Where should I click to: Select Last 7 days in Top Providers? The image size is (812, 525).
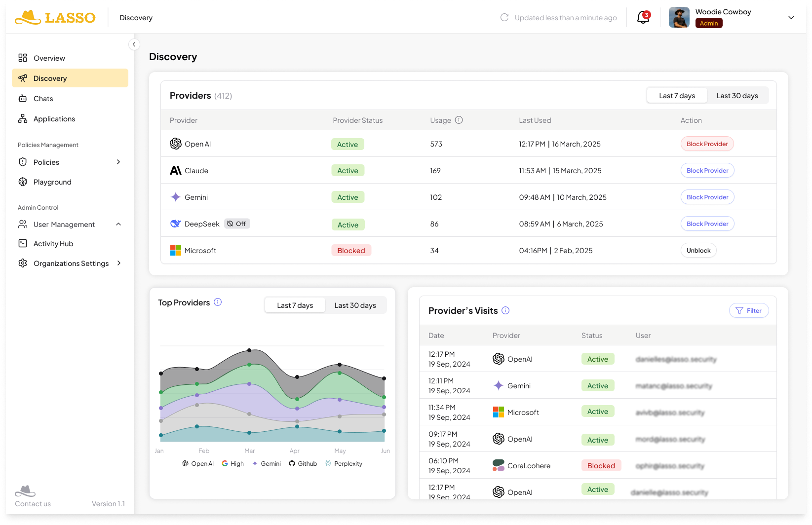(x=295, y=305)
